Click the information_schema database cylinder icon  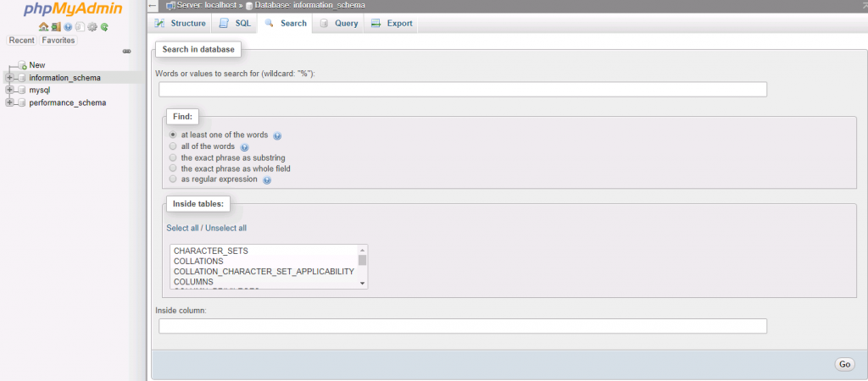click(x=21, y=78)
